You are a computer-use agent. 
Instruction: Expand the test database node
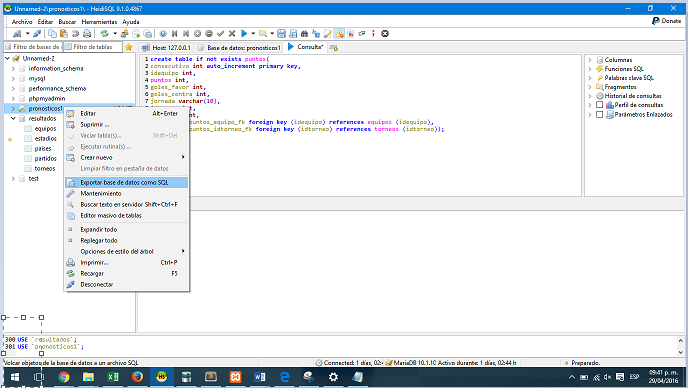click(x=13, y=179)
